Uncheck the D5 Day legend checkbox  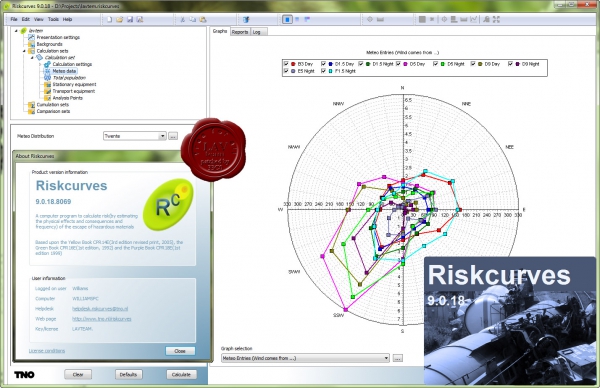(398, 64)
